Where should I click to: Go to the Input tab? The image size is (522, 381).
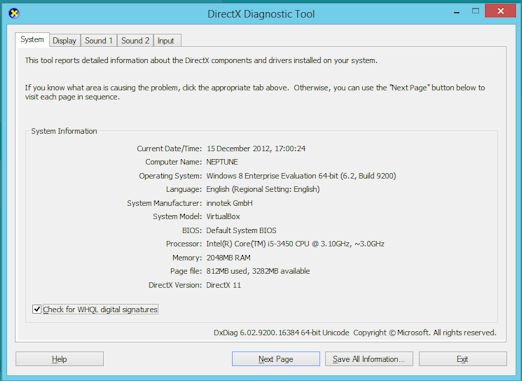point(166,41)
